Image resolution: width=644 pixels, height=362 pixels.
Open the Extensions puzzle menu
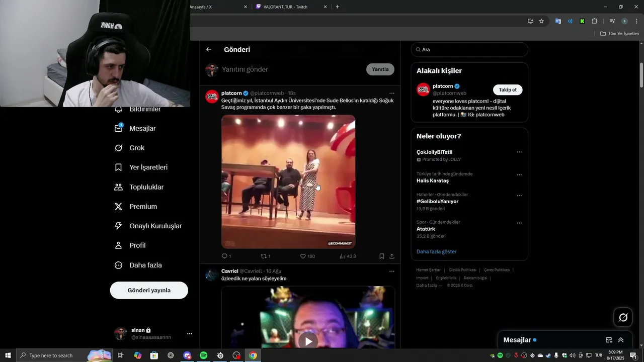click(x=594, y=21)
